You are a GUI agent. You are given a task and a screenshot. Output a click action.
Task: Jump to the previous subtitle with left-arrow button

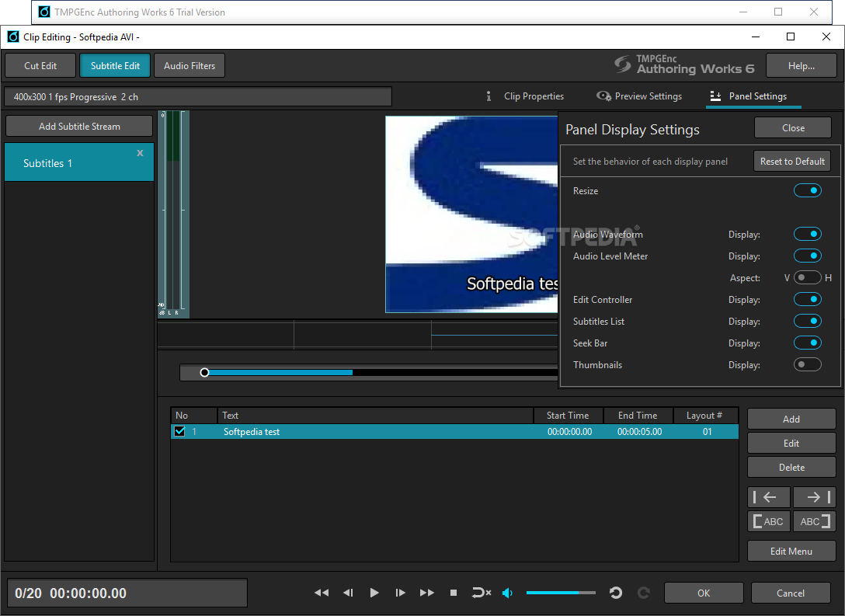point(769,497)
